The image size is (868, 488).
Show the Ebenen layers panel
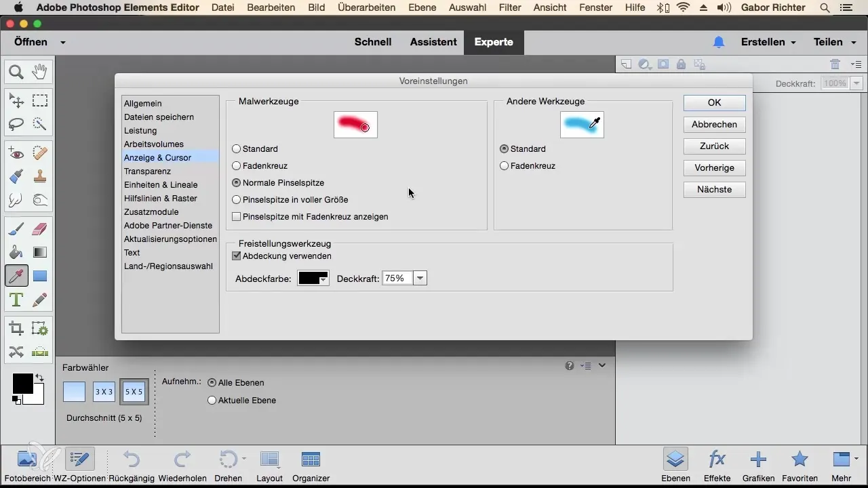coord(675,466)
